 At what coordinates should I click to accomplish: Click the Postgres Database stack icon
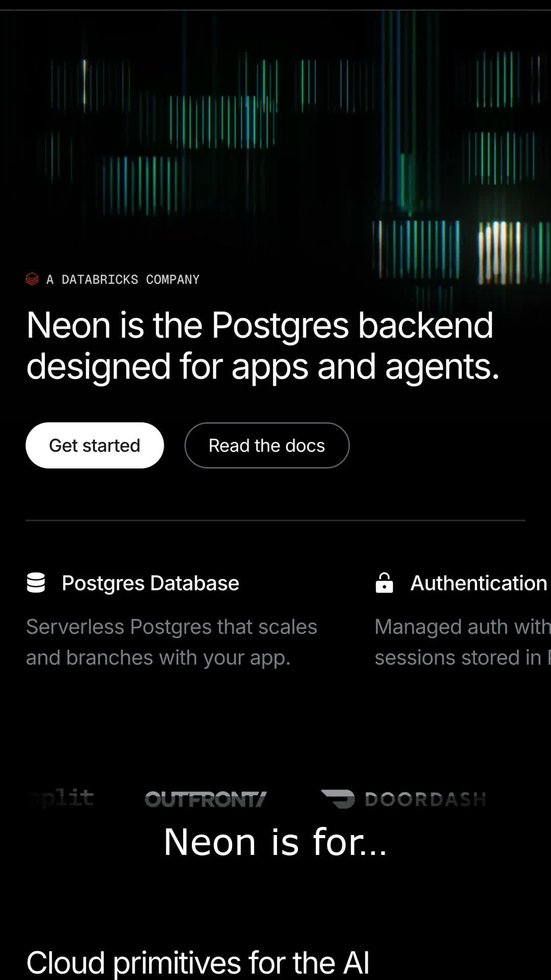[x=36, y=583]
